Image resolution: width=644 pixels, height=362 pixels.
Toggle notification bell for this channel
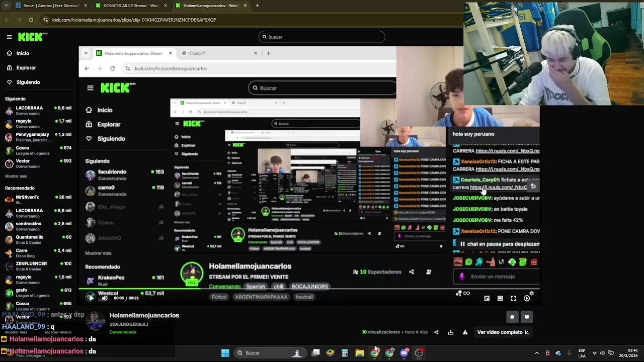click(512, 317)
